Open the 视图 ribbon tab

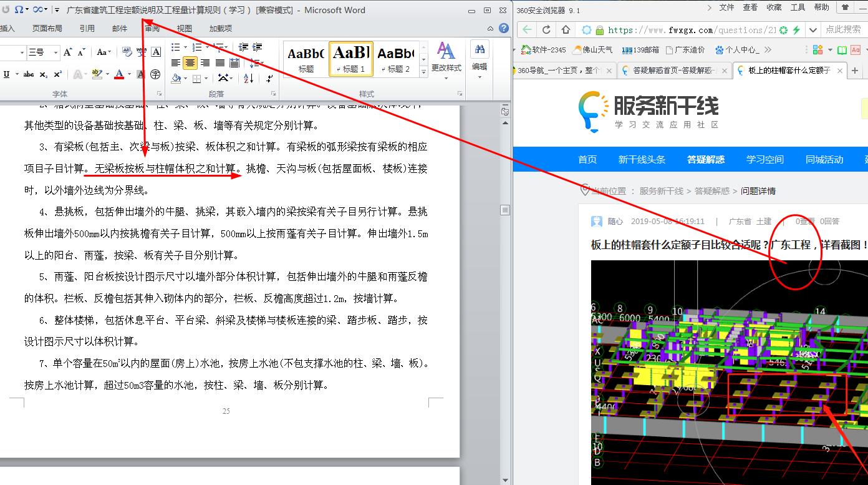point(185,28)
